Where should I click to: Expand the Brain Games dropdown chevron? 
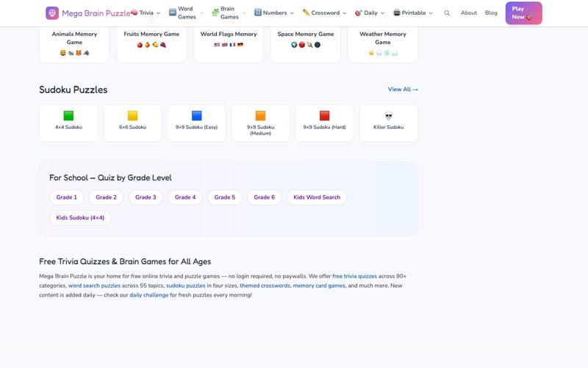(x=245, y=13)
